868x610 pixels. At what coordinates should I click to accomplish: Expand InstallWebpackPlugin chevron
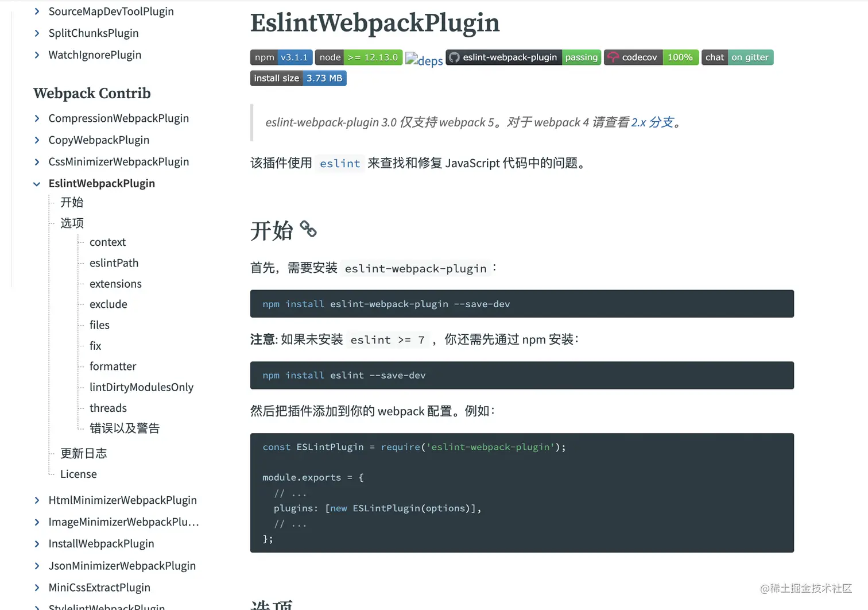(x=37, y=544)
